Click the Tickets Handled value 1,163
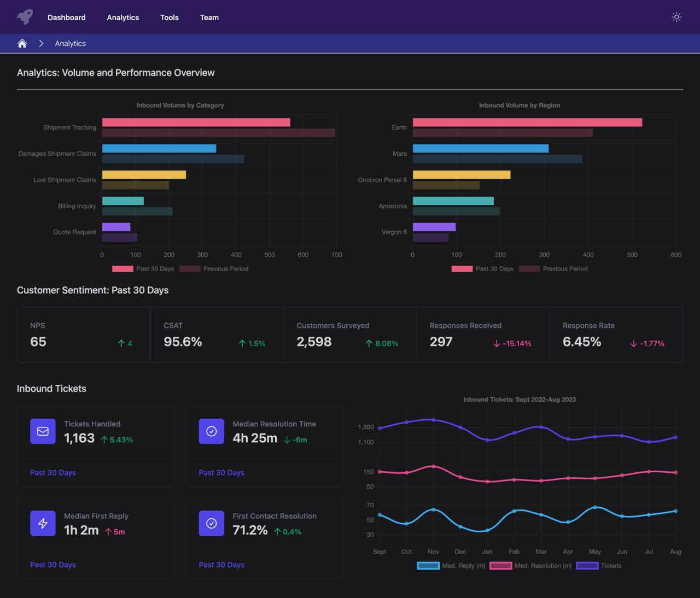The height and width of the screenshot is (598, 700). pyautogui.click(x=79, y=438)
